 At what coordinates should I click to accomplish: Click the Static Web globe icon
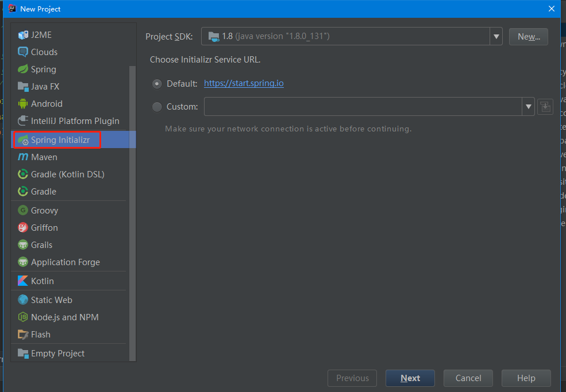pyautogui.click(x=23, y=300)
